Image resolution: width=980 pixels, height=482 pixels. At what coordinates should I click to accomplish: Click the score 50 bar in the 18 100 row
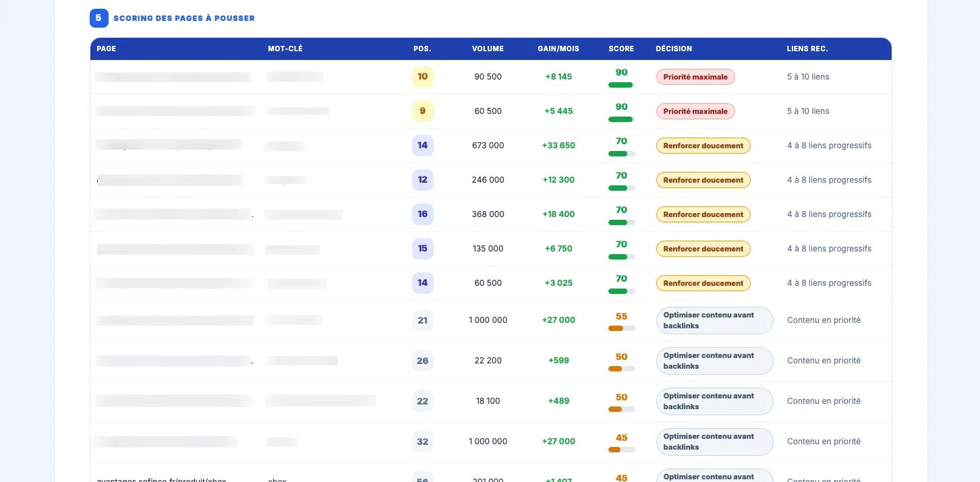click(x=621, y=409)
